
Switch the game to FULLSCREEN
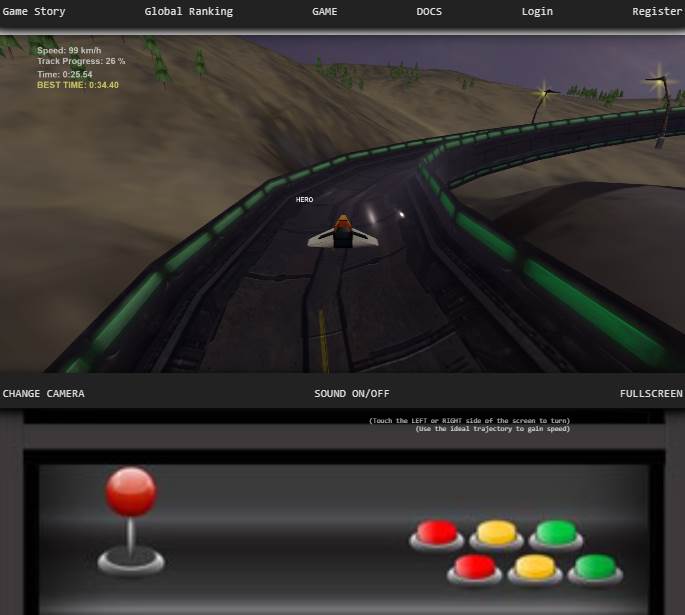[651, 394]
